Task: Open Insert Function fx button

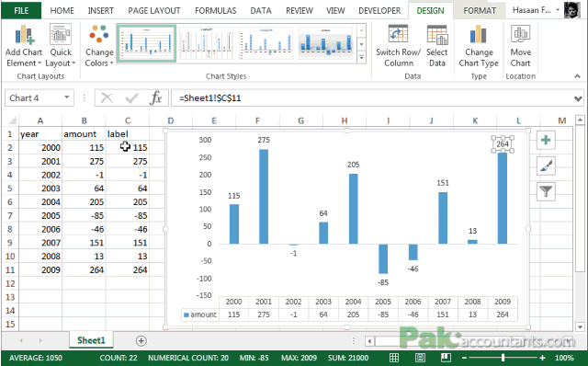Action: [x=155, y=98]
